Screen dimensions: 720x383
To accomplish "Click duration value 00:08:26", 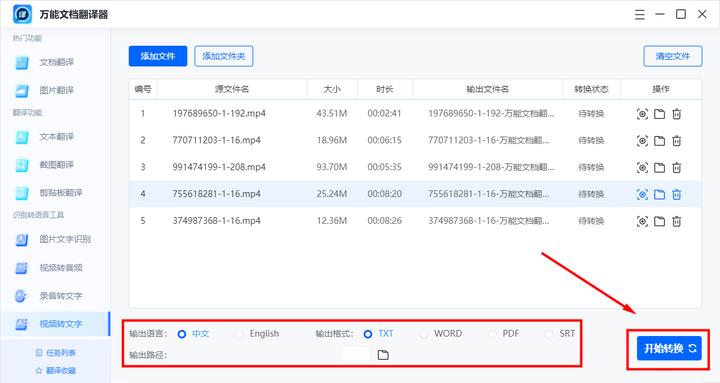I will [x=384, y=221].
